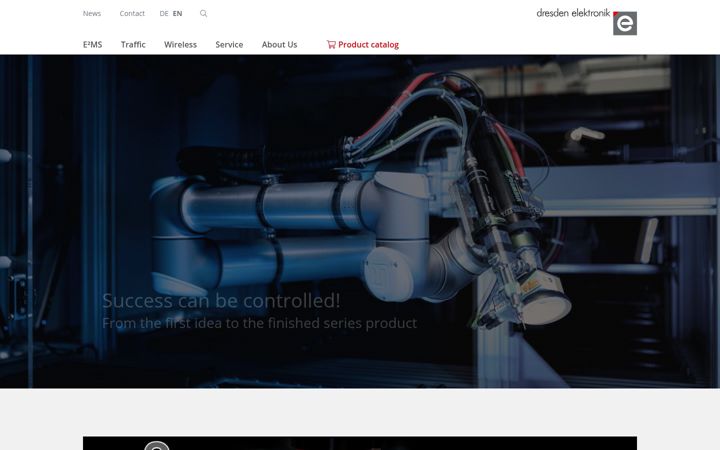720x450 pixels.
Task: Switch language to DE
Action: click(x=164, y=14)
